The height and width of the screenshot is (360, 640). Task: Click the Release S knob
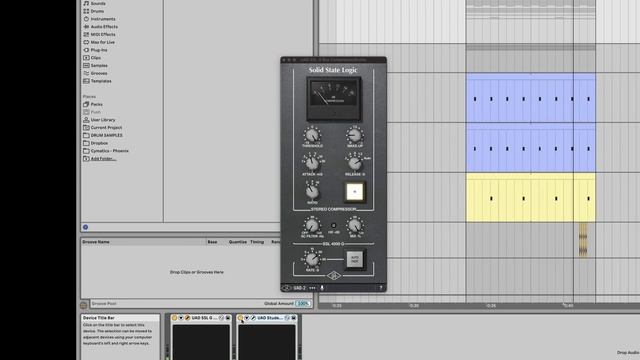click(355, 164)
